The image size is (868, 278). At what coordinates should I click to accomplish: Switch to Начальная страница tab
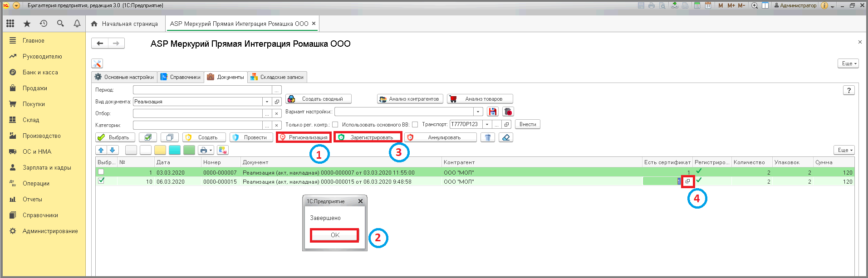[124, 24]
